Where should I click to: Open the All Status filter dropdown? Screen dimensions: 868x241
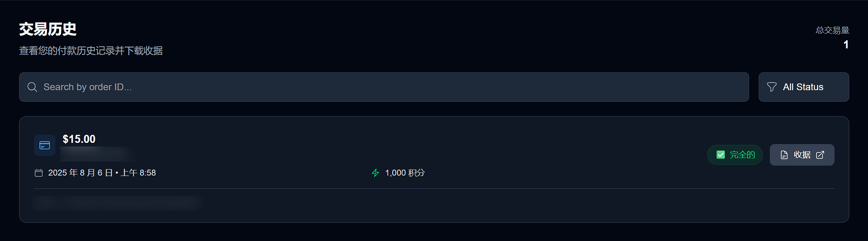pos(803,87)
